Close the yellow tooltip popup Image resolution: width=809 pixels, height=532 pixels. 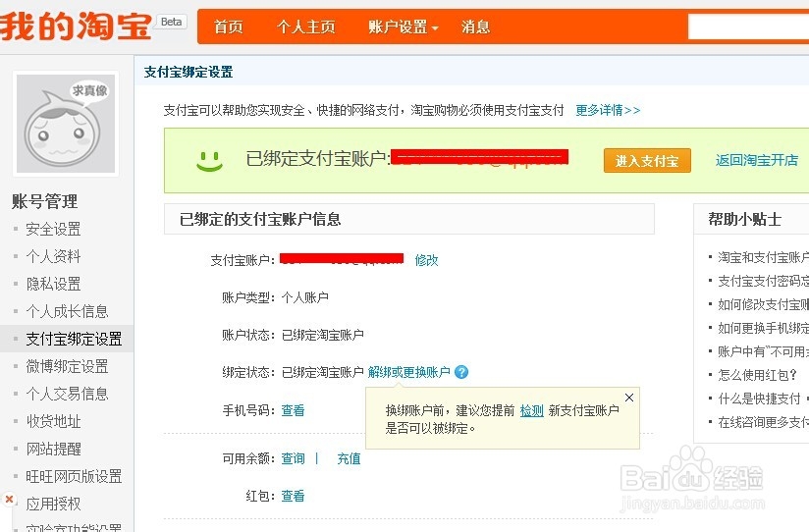pyautogui.click(x=629, y=398)
